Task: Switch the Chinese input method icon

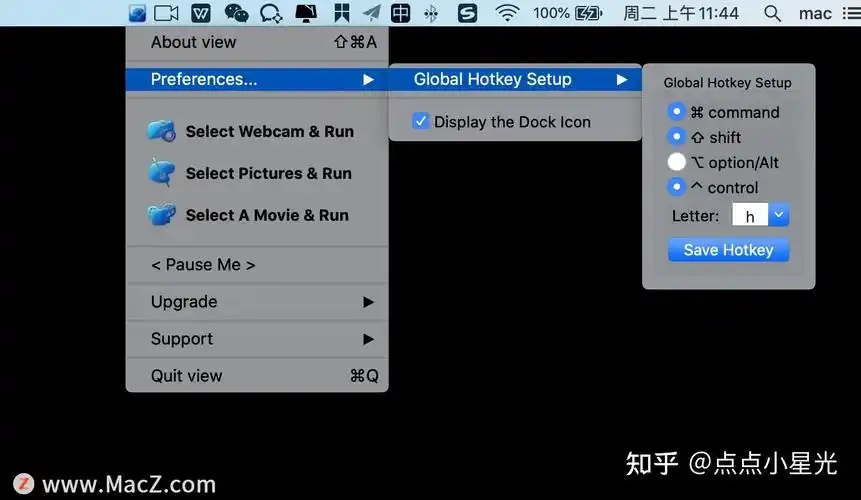Action: coord(400,13)
